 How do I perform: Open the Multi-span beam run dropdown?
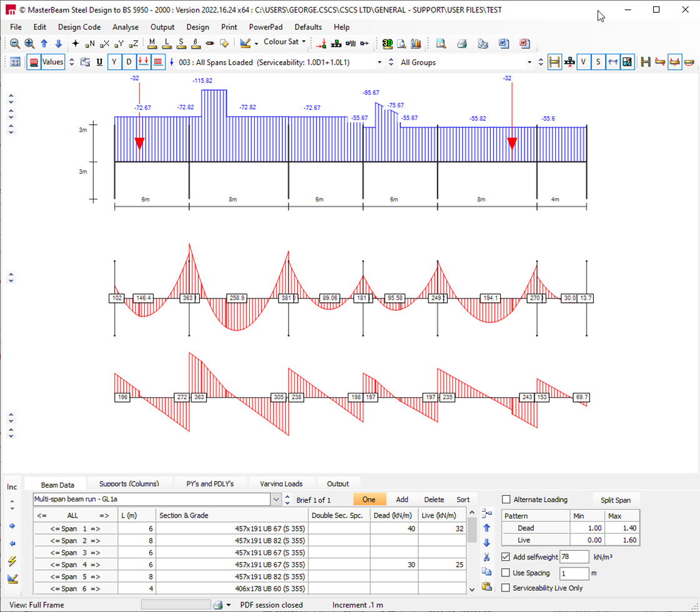click(x=276, y=500)
